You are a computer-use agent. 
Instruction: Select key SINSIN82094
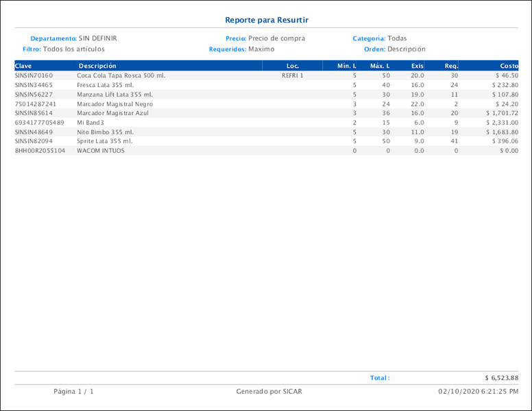(34, 141)
